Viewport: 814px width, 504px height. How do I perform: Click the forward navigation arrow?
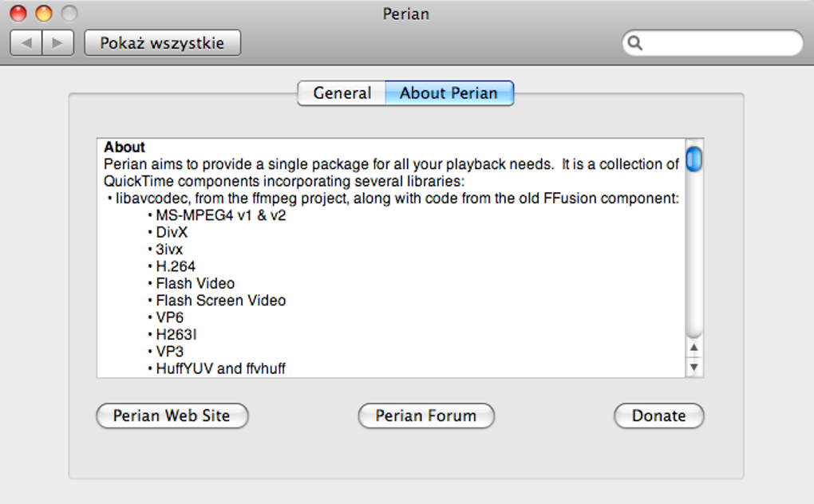click(57, 43)
